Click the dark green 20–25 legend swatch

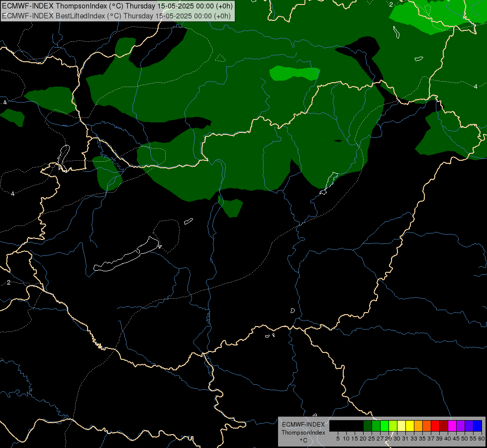pos(368,426)
